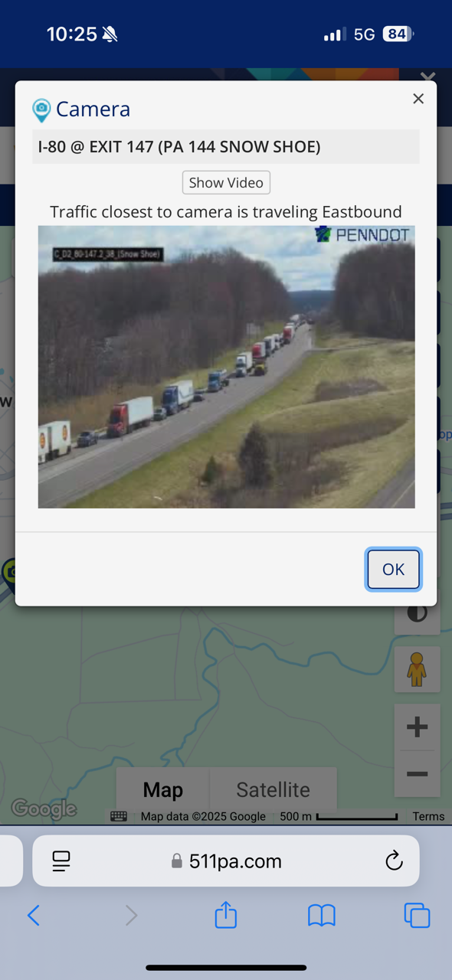The height and width of the screenshot is (980, 452).
Task: Tap the I-80 Snow Shoe camera image
Action: [227, 367]
